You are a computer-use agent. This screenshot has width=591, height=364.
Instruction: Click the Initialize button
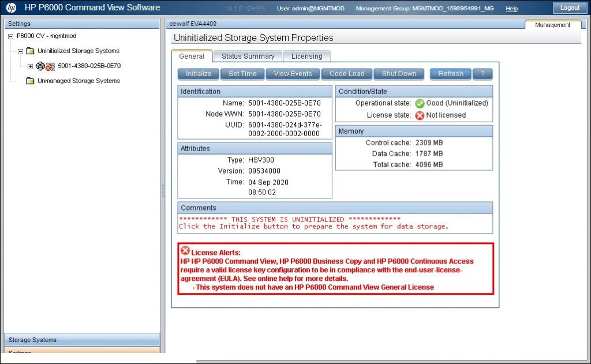click(199, 73)
